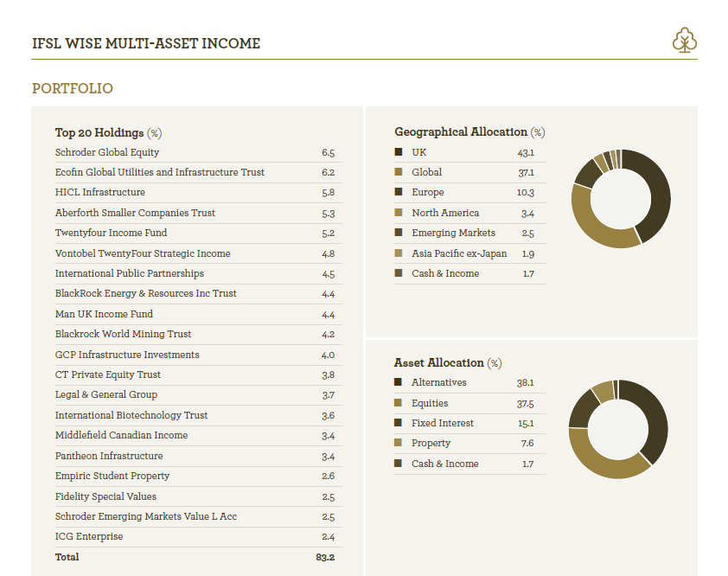Click the Global legend color swatch

(x=399, y=172)
